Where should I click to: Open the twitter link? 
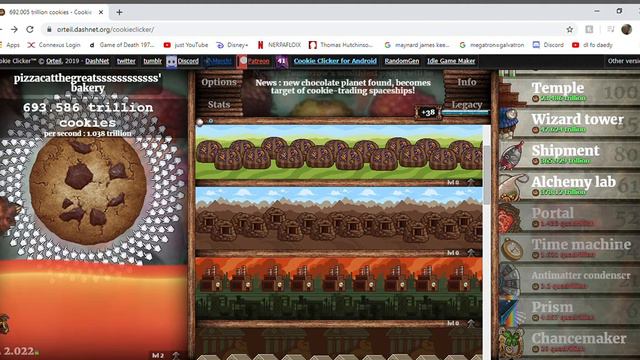click(x=126, y=61)
